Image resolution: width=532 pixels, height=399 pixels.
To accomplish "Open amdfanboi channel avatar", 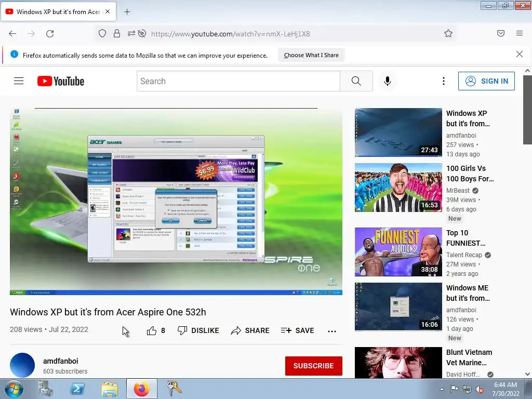I will (x=22, y=365).
